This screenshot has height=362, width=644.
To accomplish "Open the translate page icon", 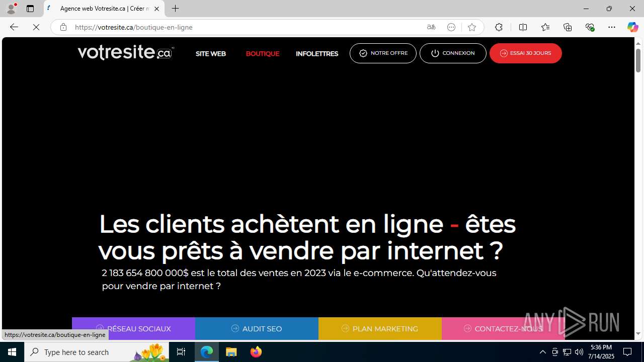I will tap(431, 27).
